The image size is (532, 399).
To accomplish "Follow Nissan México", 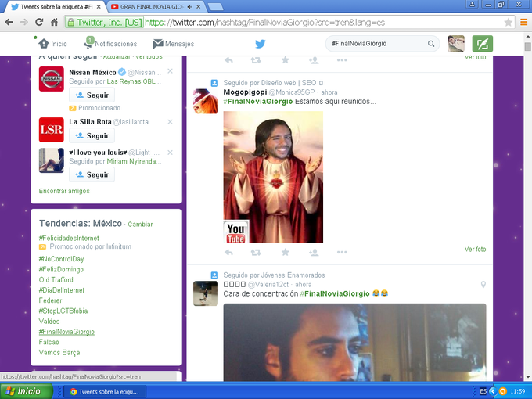I will click(x=92, y=95).
